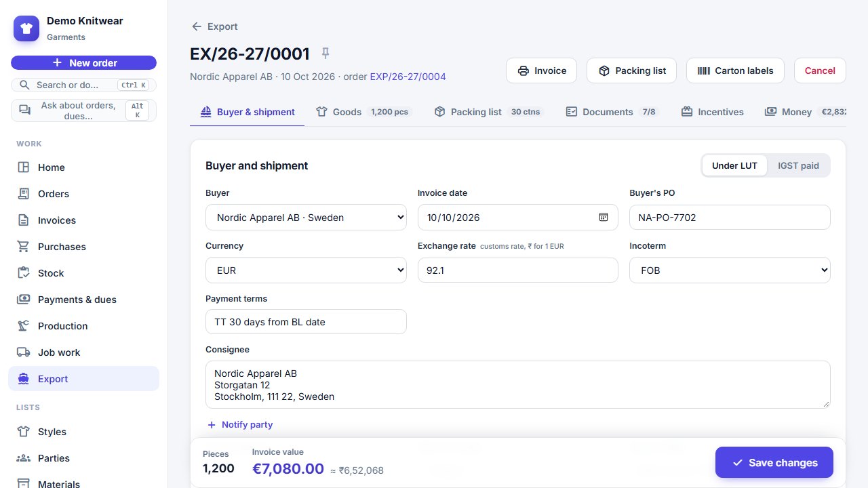Select the Under LUT option

(x=734, y=165)
